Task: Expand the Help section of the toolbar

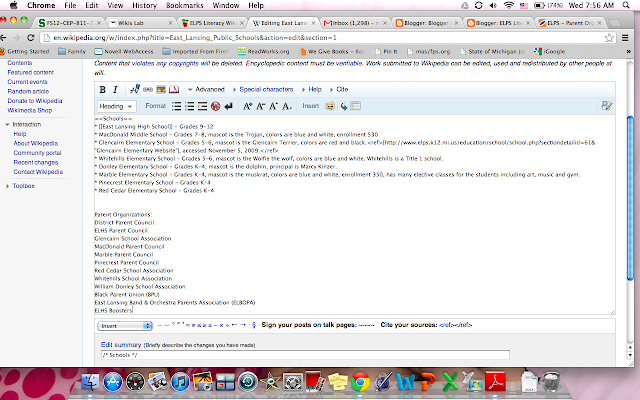Action: tap(312, 89)
